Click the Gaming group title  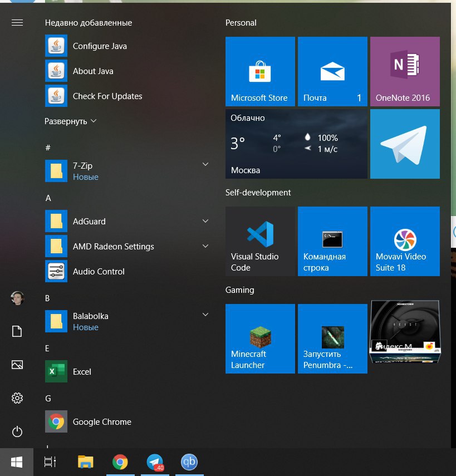pyautogui.click(x=239, y=290)
